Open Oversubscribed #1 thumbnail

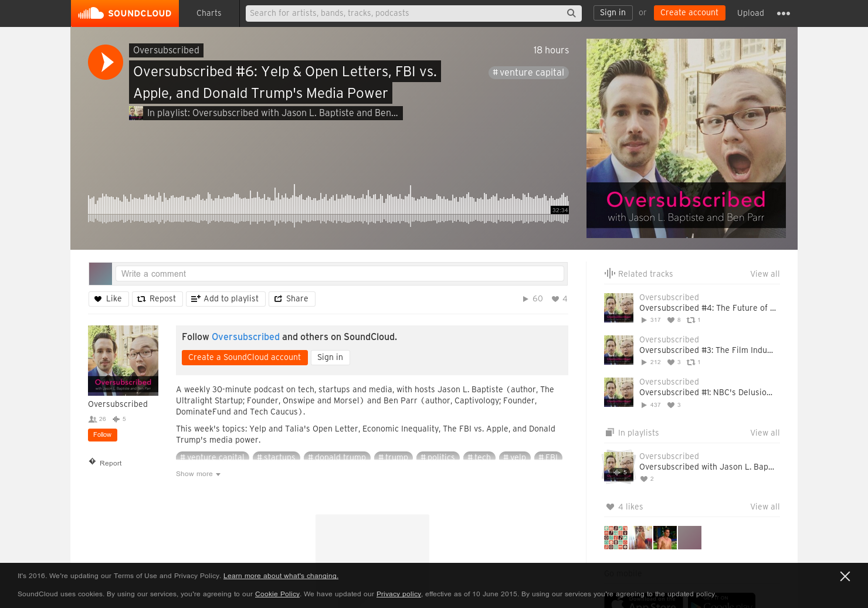[x=619, y=392]
